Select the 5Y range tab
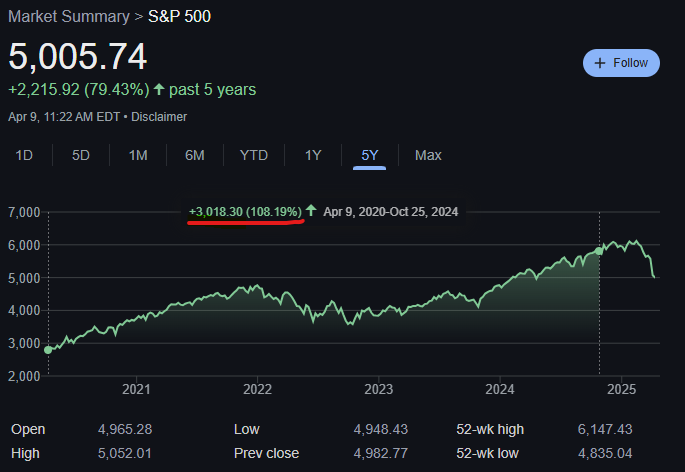Image resolution: width=685 pixels, height=472 pixels. (370, 155)
